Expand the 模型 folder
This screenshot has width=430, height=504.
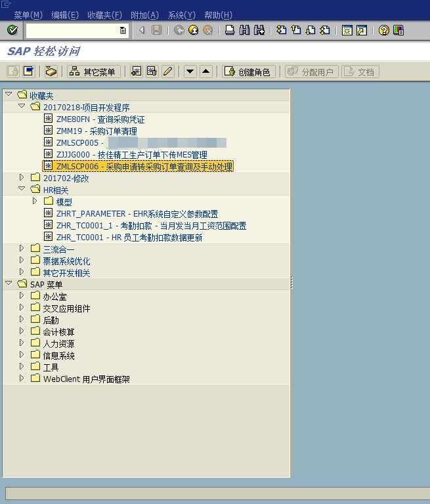click(x=35, y=201)
